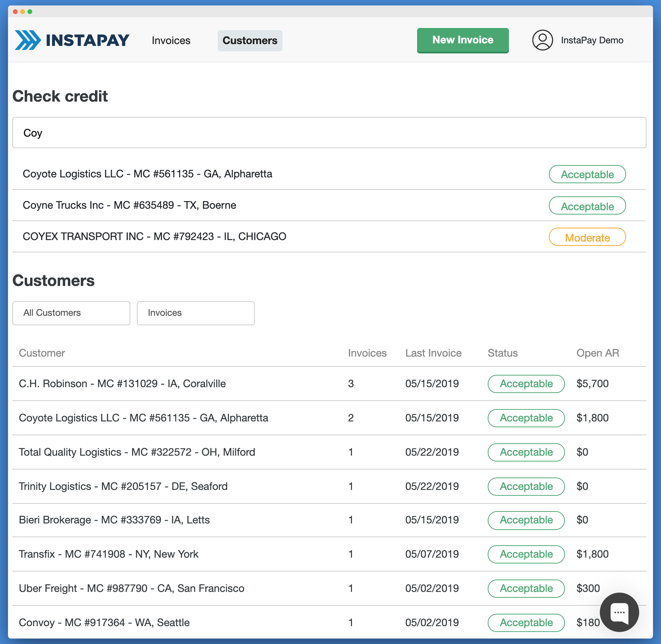The width and height of the screenshot is (661, 644).
Task: Click Acceptable badge for Coyne Trucks result
Action: (x=587, y=206)
